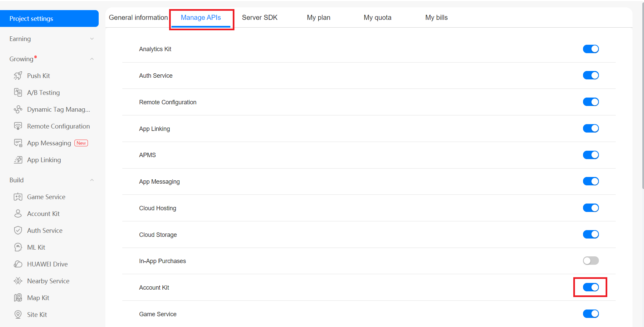644x327 pixels.
Task: Open Site Kit in the sidebar
Action: pos(37,315)
